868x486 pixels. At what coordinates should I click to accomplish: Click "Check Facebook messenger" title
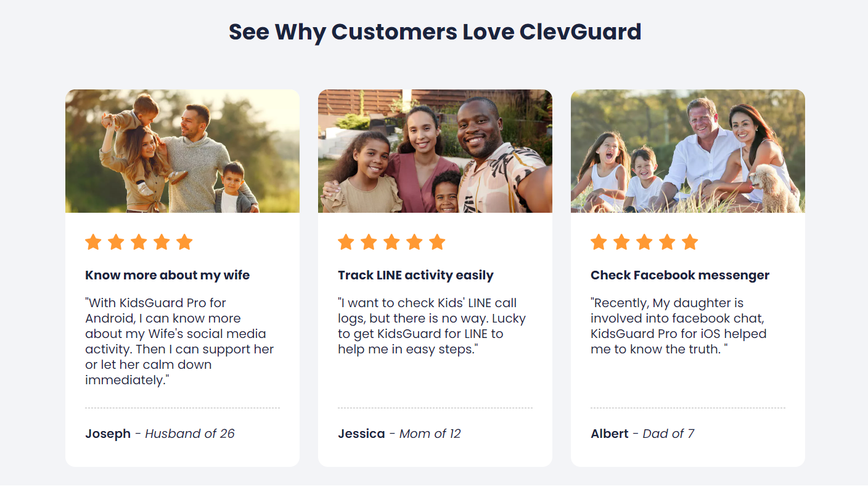tap(680, 275)
